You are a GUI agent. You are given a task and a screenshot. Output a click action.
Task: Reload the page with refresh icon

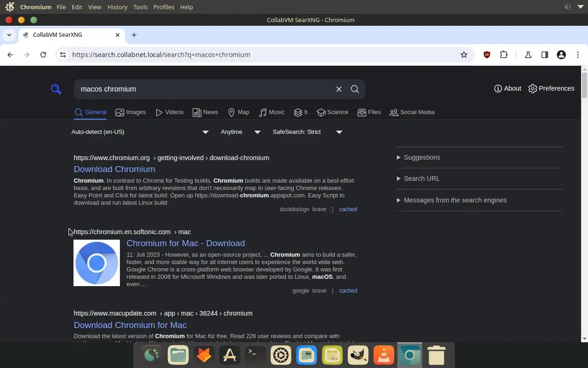[43, 55]
